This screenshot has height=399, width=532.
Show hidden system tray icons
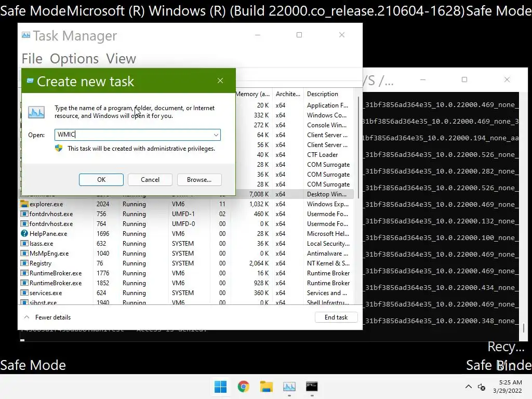tap(468, 387)
